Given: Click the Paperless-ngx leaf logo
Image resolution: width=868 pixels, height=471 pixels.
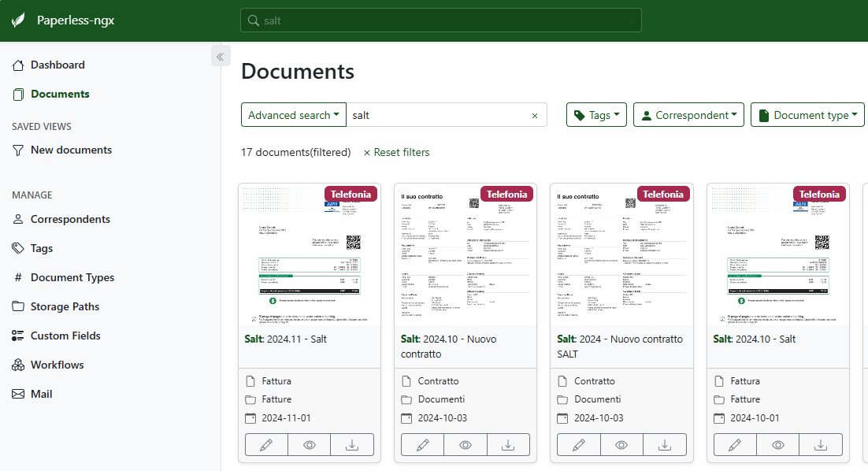Looking at the screenshot, I should pos(18,20).
